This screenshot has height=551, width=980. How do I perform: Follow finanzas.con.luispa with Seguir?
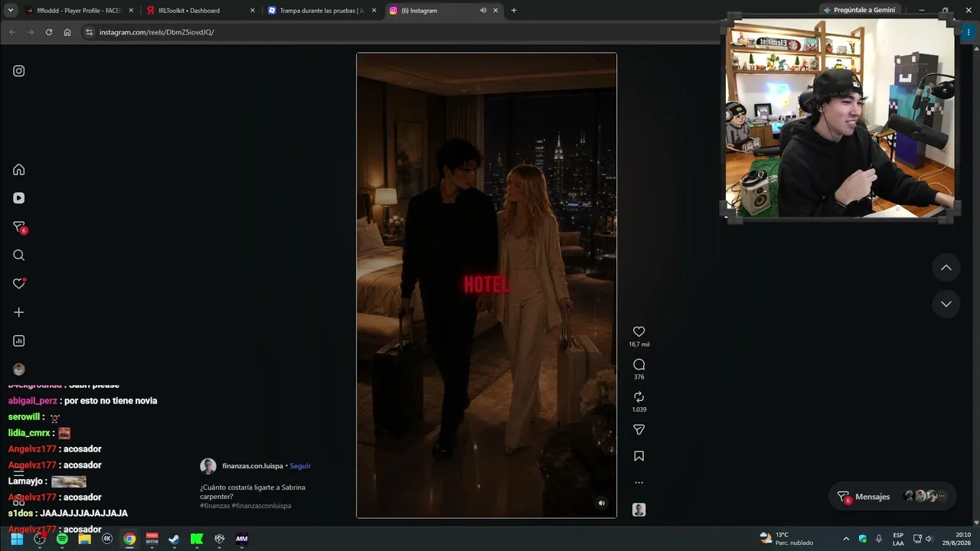pyautogui.click(x=300, y=466)
